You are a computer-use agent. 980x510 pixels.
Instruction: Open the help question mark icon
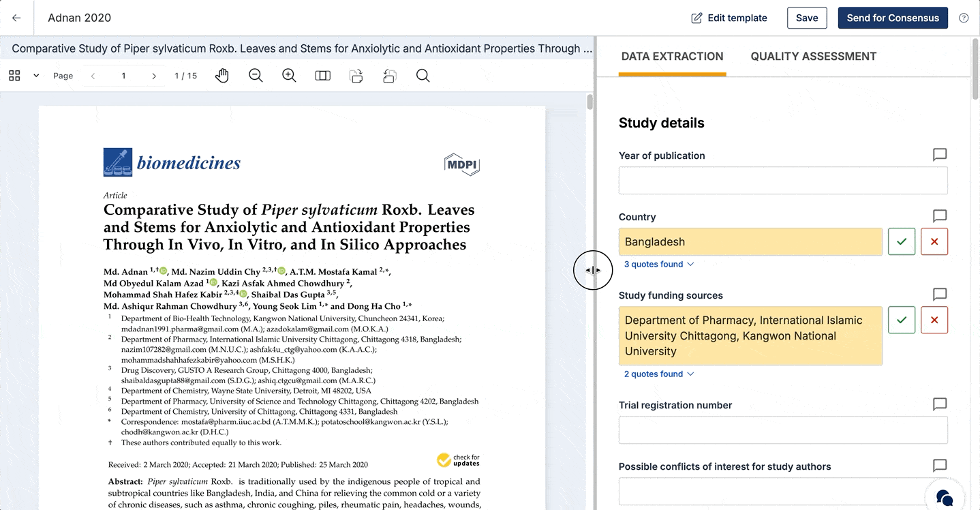pos(964,18)
